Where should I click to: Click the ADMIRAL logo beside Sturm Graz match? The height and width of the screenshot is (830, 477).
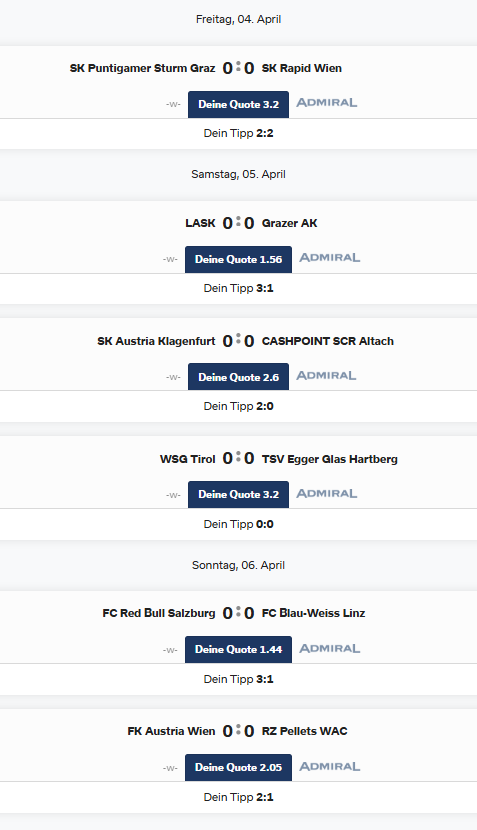pos(326,103)
